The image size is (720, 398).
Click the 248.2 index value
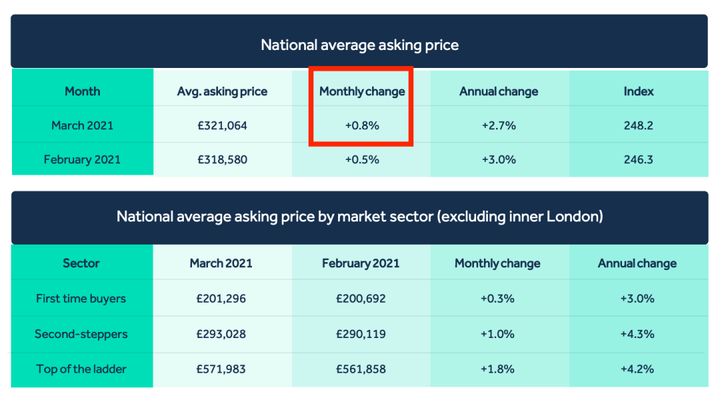(638, 125)
